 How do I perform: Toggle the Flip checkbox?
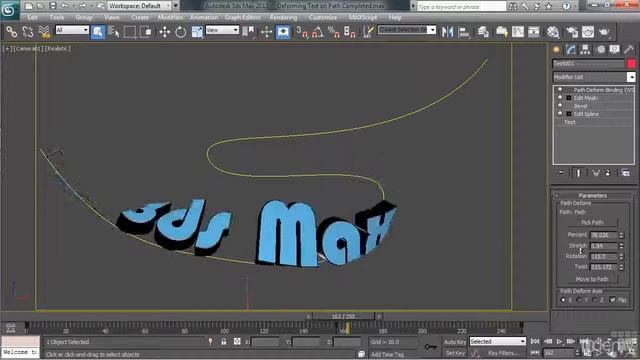pyautogui.click(x=612, y=300)
